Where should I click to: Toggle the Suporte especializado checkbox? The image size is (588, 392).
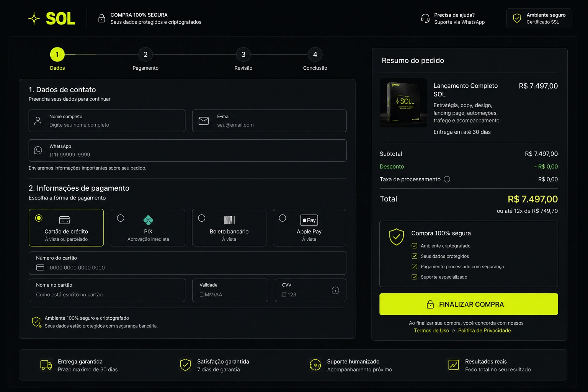[414, 277]
